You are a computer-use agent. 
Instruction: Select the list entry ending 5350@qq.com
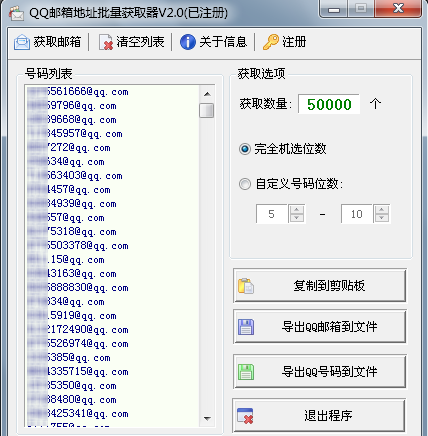[72, 386]
